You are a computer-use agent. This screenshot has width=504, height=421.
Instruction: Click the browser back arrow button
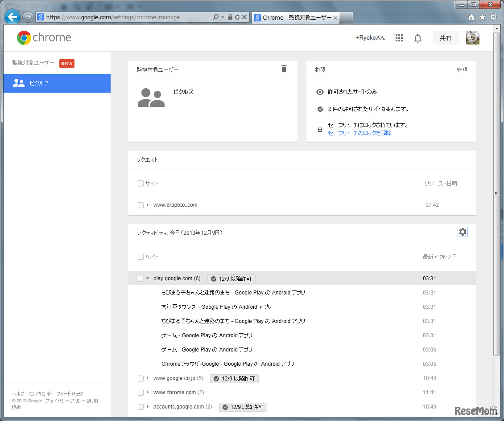12,17
